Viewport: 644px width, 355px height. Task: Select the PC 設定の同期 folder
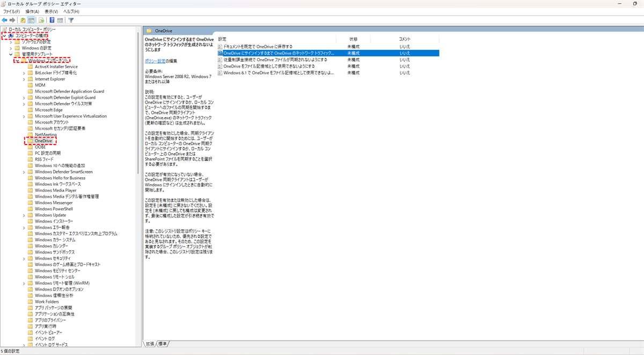tap(48, 153)
